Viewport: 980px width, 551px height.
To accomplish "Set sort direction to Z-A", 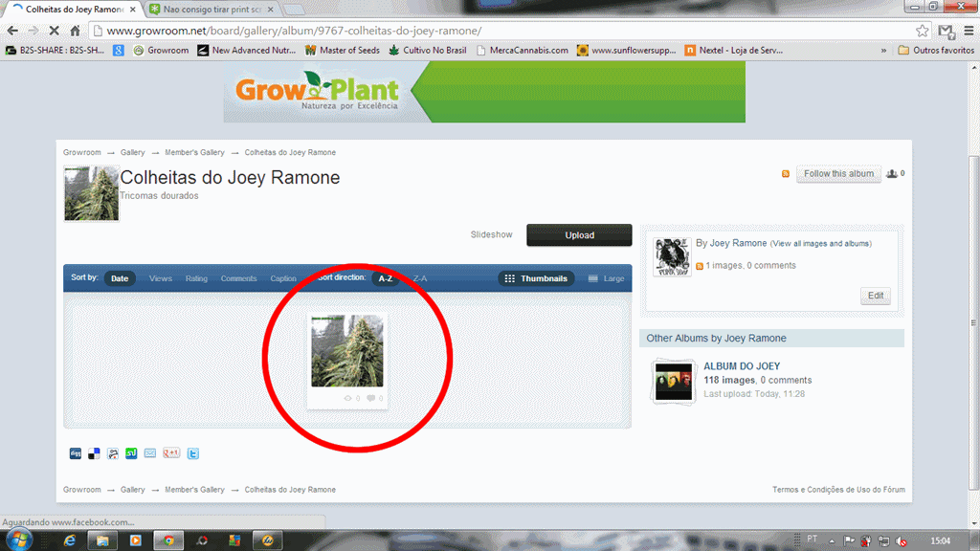I will coord(420,278).
